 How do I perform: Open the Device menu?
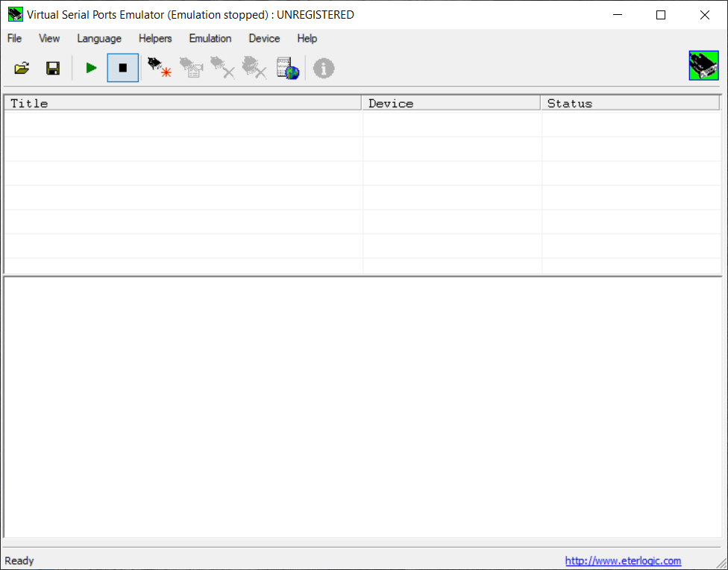pyautogui.click(x=264, y=39)
